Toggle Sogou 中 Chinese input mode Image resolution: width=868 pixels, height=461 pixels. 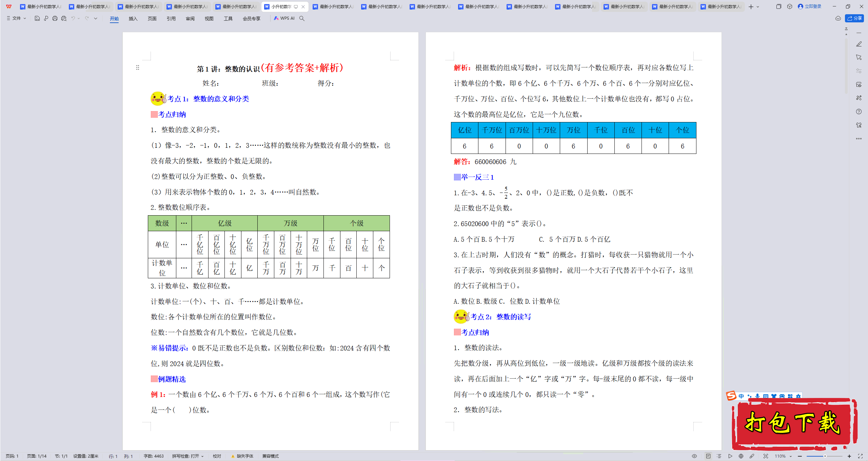click(741, 396)
